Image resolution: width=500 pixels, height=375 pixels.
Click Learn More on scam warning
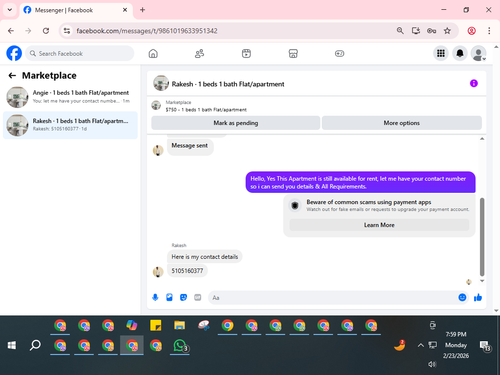tap(379, 225)
